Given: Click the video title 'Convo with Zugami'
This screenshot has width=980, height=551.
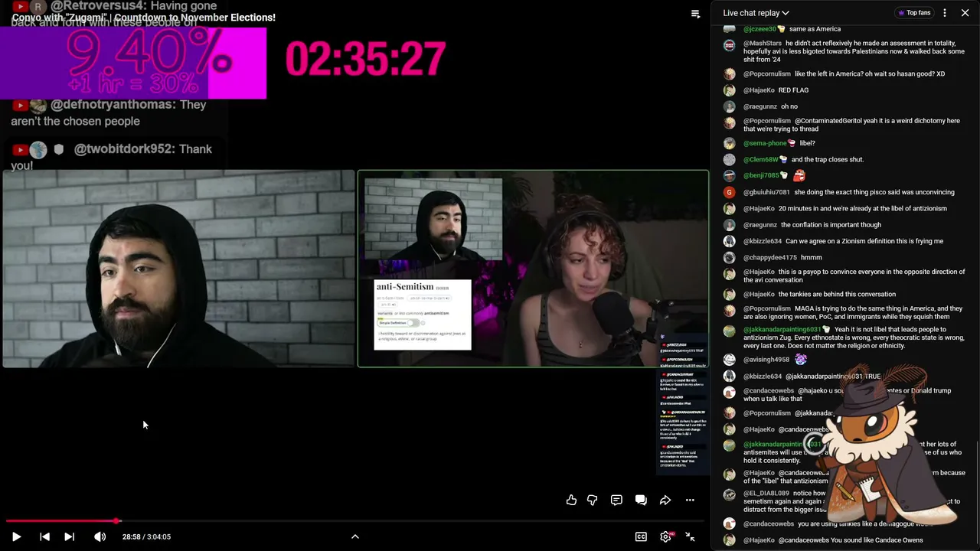Looking at the screenshot, I should [144, 18].
